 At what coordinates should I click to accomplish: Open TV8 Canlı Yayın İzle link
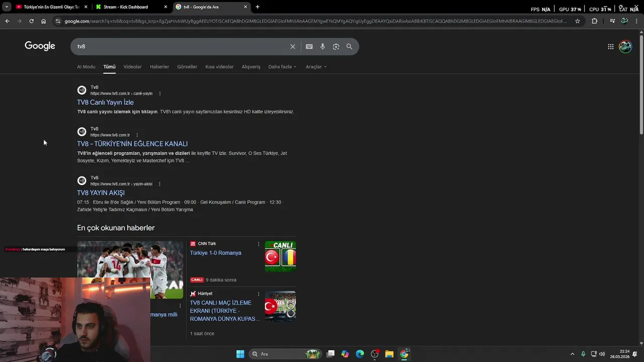click(x=105, y=103)
